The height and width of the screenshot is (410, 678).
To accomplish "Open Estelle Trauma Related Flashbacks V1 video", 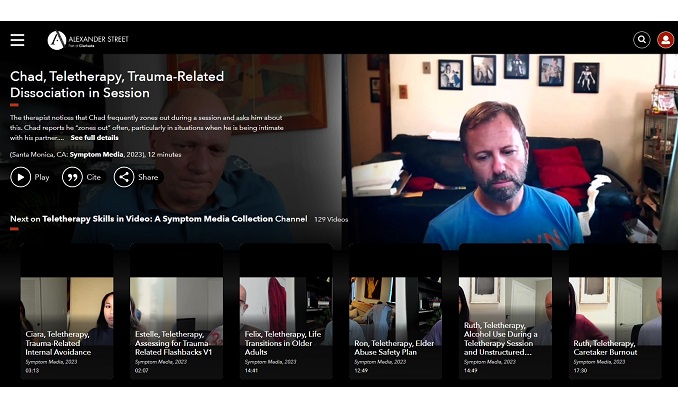I will [176, 312].
